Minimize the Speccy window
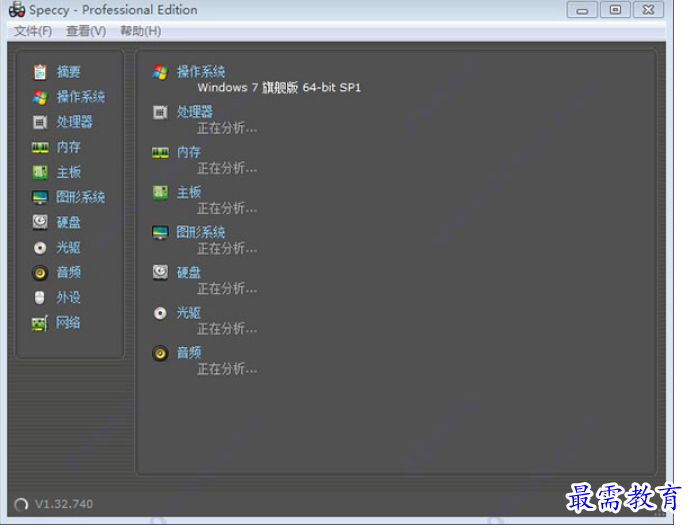This screenshot has height=529, width=690. 582,10
